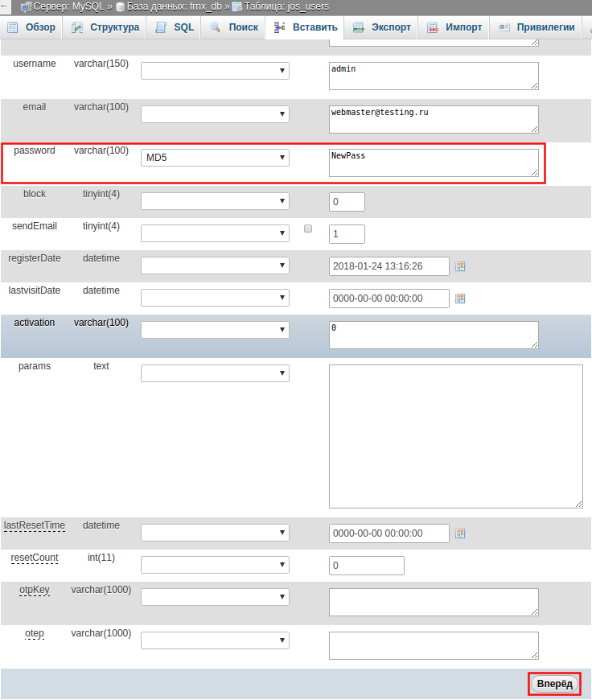Viewport: 592px width, 700px height.
Task: Open the otep function dropdown
Action: (216, 640)
